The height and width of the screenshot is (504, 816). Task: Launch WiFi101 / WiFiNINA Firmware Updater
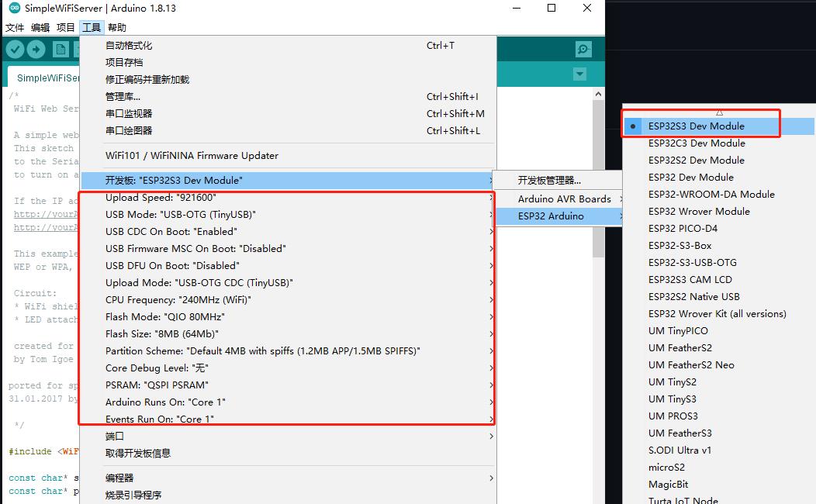tap(288, 156)
